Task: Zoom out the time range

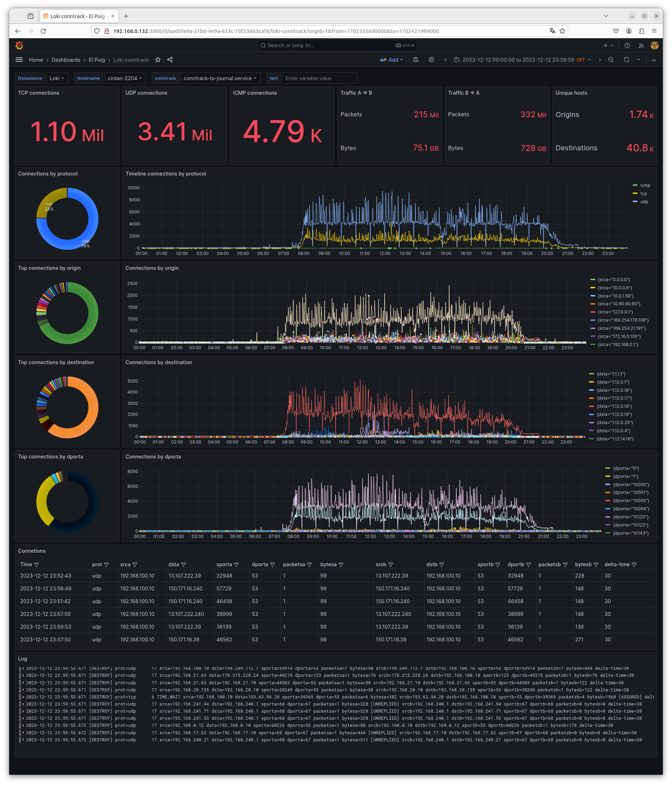Action: 611,60
